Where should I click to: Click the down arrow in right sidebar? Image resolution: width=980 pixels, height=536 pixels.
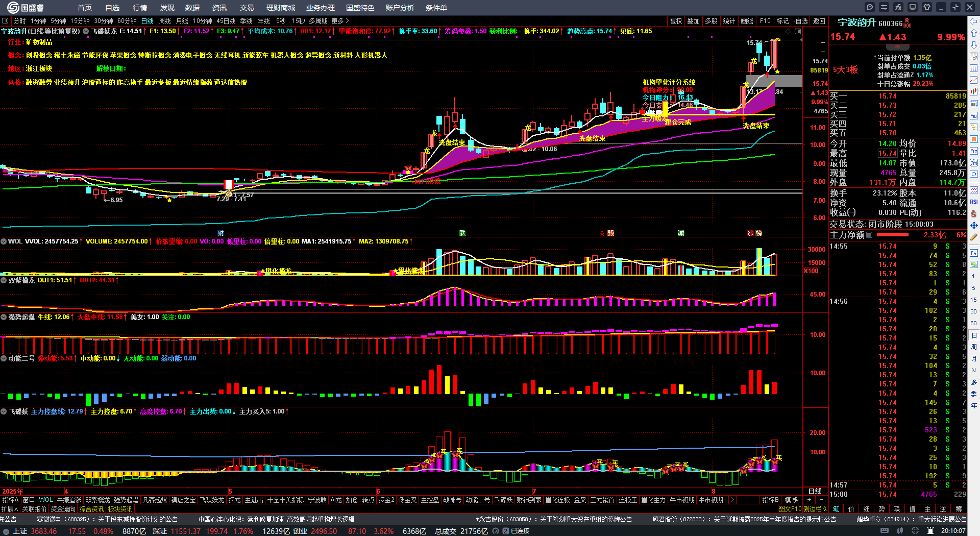coord(974,45)
